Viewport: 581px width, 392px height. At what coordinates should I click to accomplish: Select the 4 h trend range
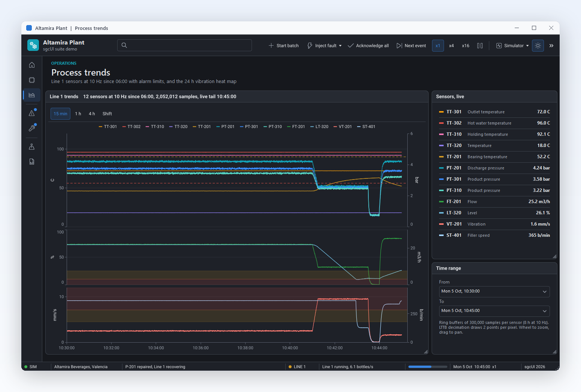92,114
